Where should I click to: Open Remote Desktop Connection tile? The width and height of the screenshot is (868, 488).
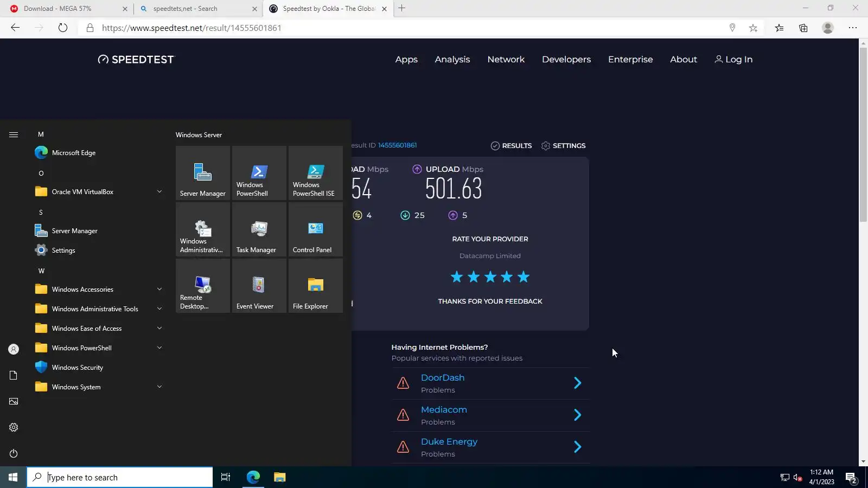coord(203,286)
